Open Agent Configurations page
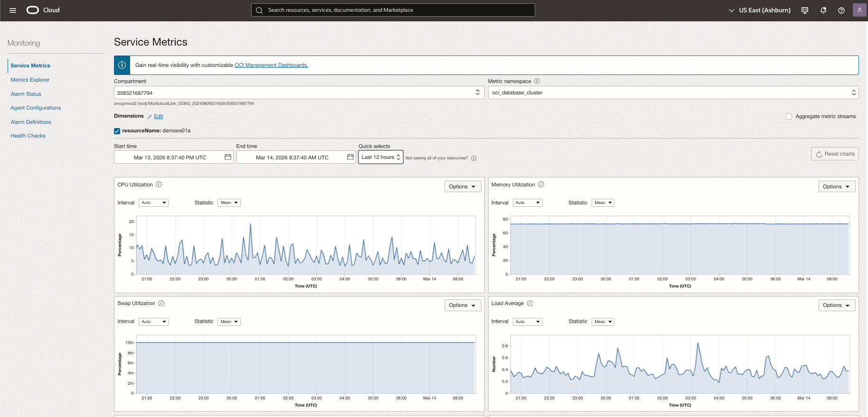Screen dimensions: 868x417 (36, 108)
